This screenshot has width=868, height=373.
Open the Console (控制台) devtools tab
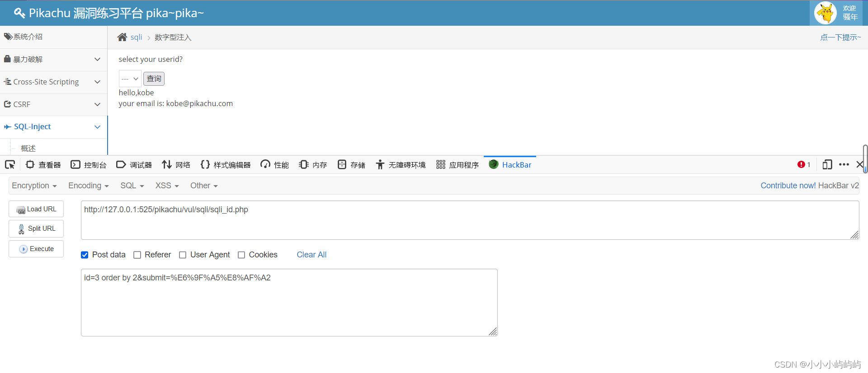click(89, 165)
